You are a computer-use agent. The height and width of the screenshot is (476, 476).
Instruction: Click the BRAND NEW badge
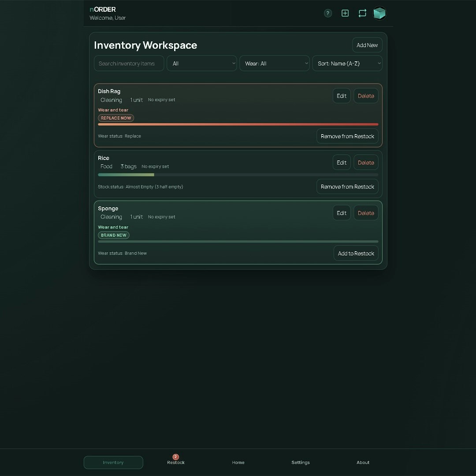114,235
